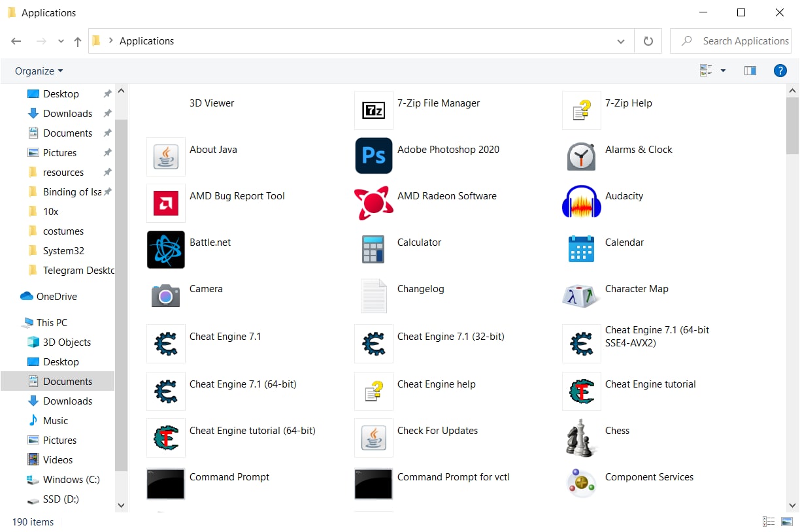Toggle the preview pane
This screenshot has width=800, height=532.
[750, 71]
